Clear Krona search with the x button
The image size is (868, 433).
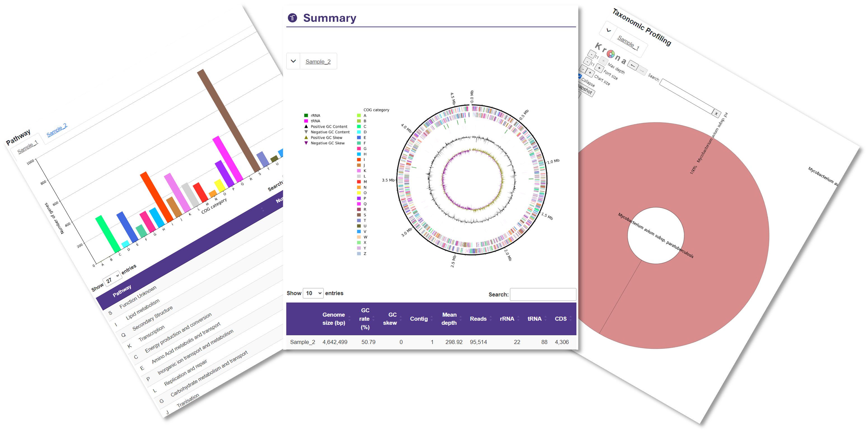coord(716,113)
